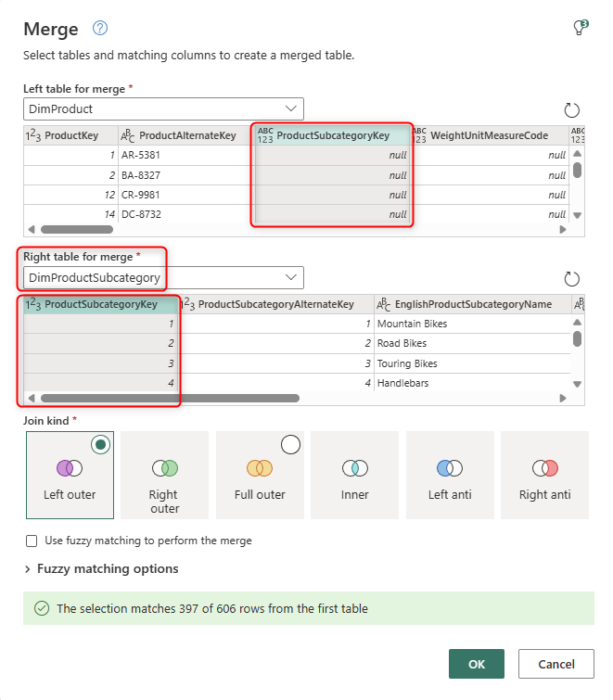Screen dimensions: 613x700
Task: Enable the fuzzy matching checkbox
Action: click(32, 541)
